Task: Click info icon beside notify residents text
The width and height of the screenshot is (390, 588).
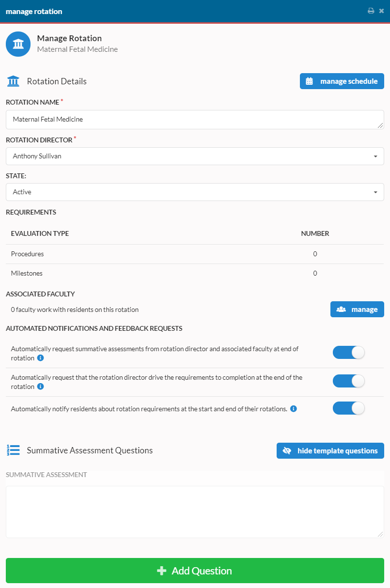Action: (294, 408)
